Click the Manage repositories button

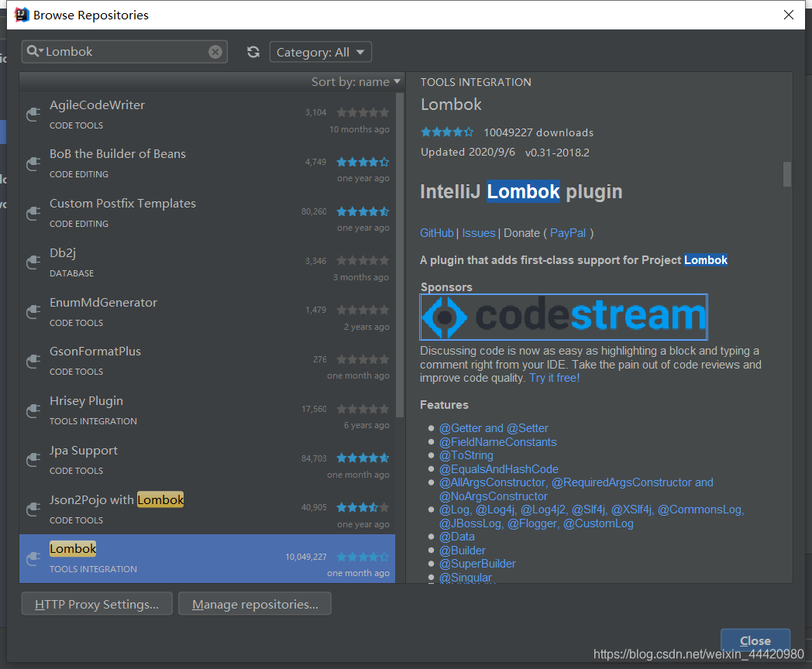pyautogui.click(x=255, y=604)
